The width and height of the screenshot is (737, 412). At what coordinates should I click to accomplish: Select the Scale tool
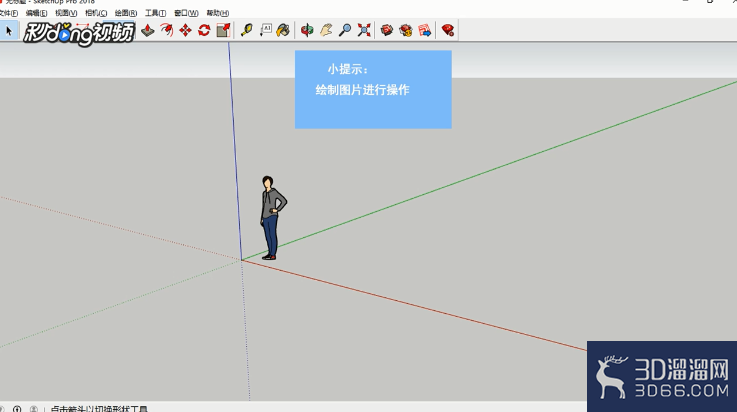pos(224,31)
